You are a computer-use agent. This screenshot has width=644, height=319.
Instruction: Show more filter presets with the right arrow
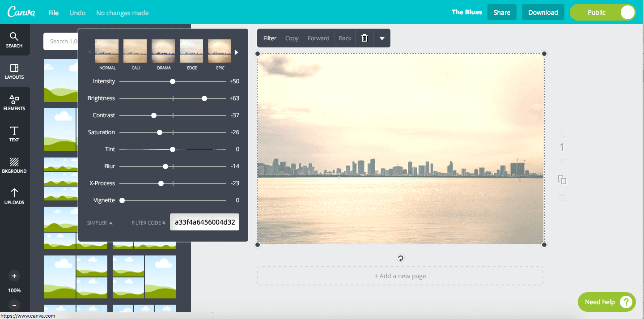(236, 51)
